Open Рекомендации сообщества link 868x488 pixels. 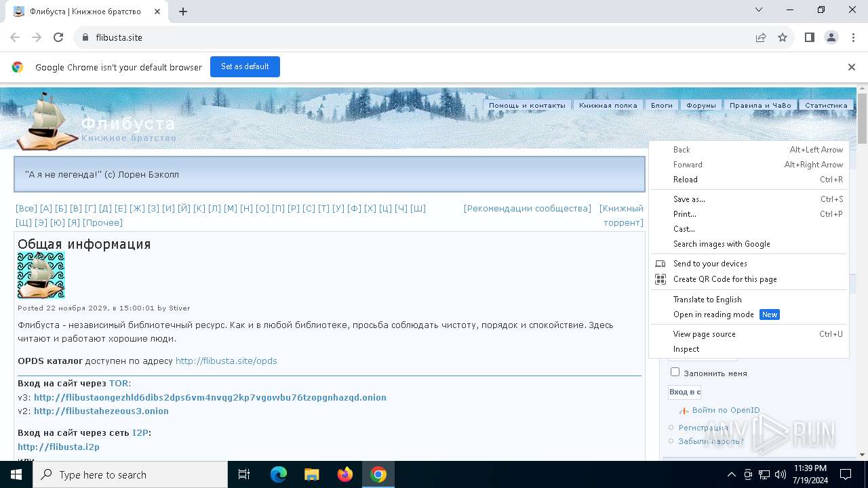click(528, 208)
